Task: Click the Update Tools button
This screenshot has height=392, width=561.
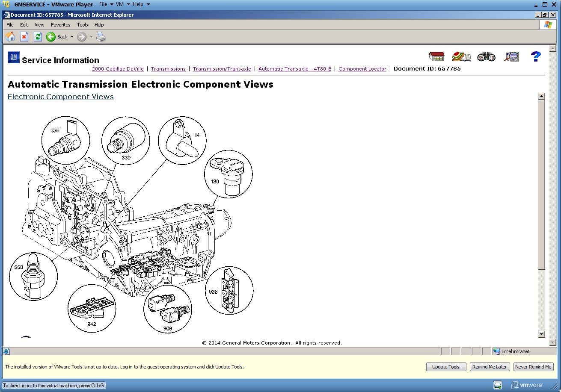Action: (x=446, y=367)
